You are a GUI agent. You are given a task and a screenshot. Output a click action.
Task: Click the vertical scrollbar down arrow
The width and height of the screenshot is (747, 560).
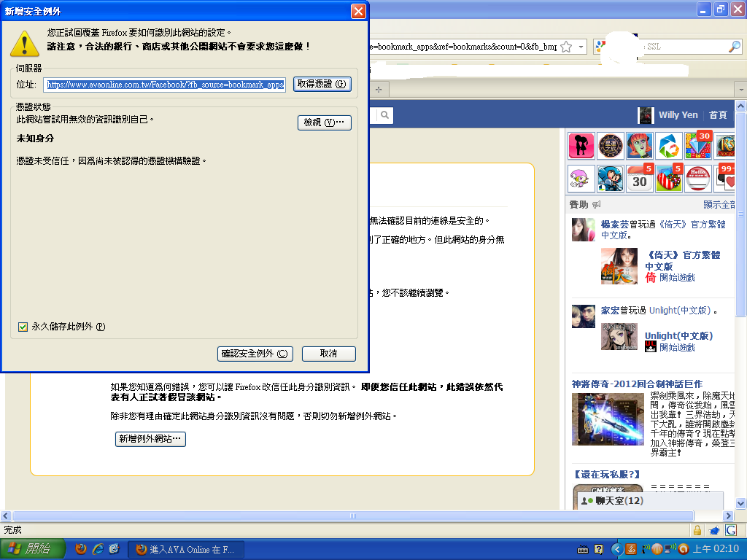[741, 503]
